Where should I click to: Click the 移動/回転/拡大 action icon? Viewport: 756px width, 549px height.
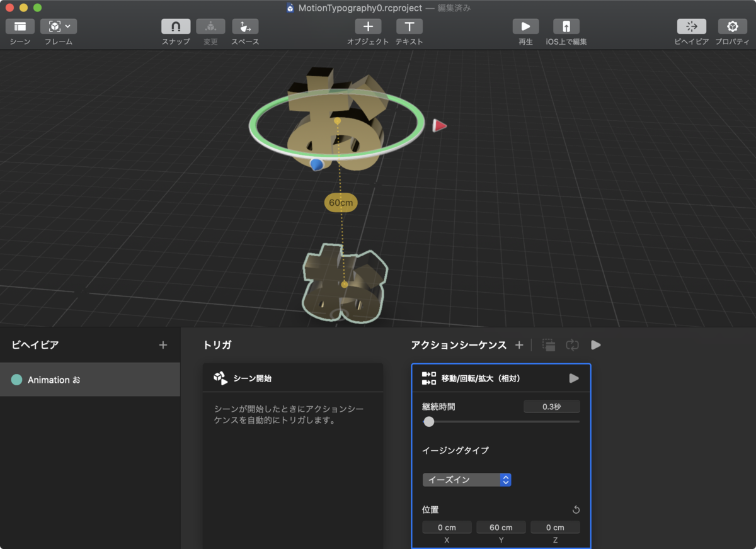click(429, 378)
